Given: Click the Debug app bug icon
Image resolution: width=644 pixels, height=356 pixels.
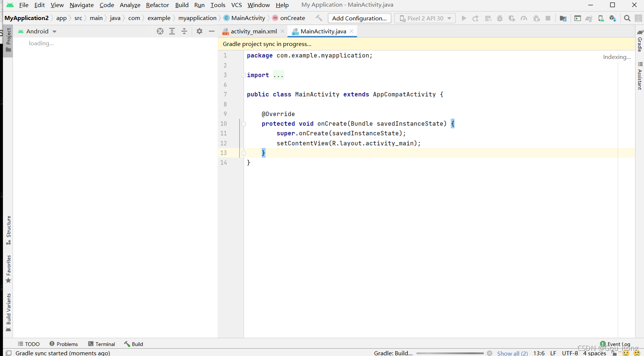Looking at the screenshot, I should coord(500,18).
